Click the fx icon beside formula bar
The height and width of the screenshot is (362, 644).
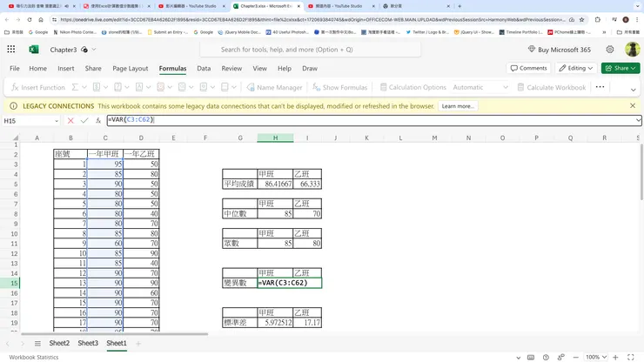[x=98, y=120]
